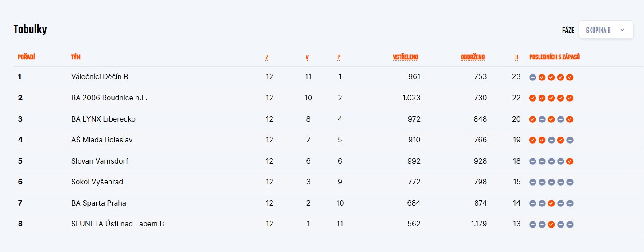
Task: Click the Posledních 5 zápasů column header
Action: click(x=555, y=57)
